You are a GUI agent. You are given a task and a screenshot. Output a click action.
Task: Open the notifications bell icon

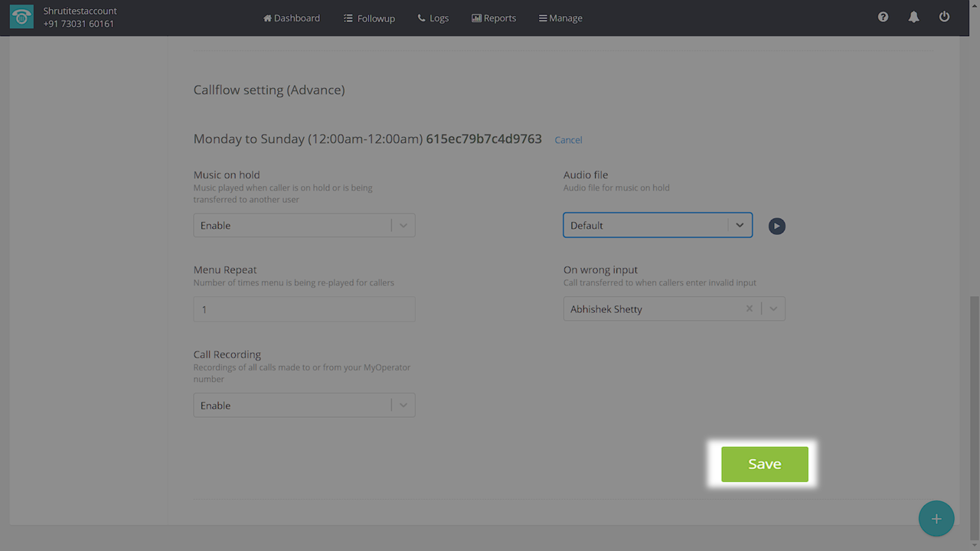[x=913, y=17]
